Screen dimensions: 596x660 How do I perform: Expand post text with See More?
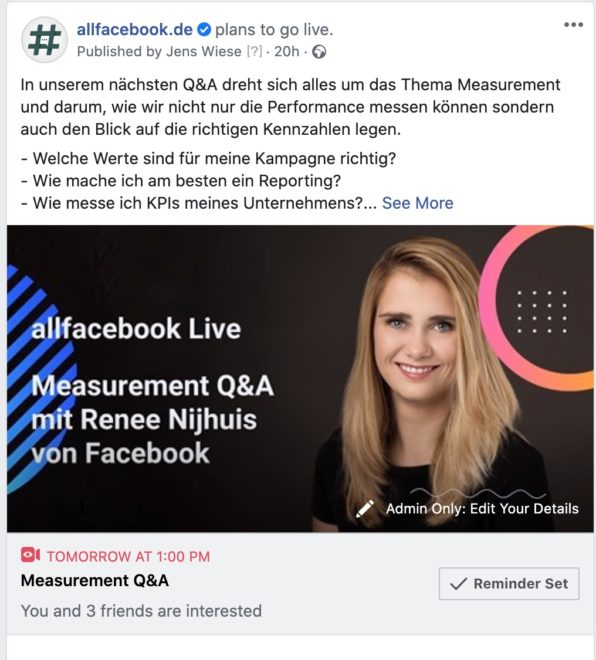click(418, 203)
